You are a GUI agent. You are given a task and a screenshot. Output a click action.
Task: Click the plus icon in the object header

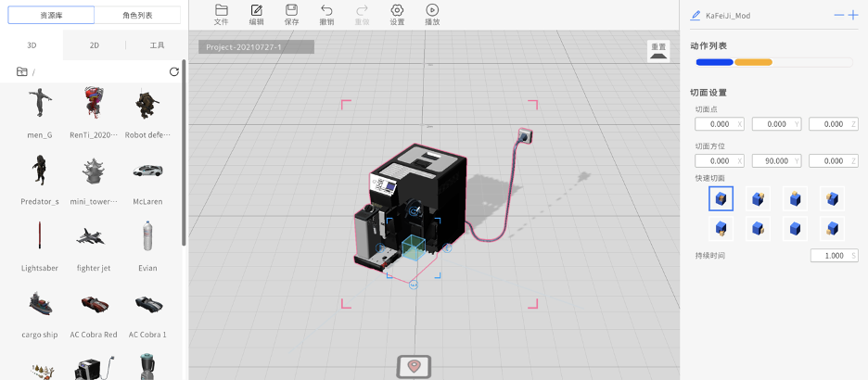(x=853, y=16)
